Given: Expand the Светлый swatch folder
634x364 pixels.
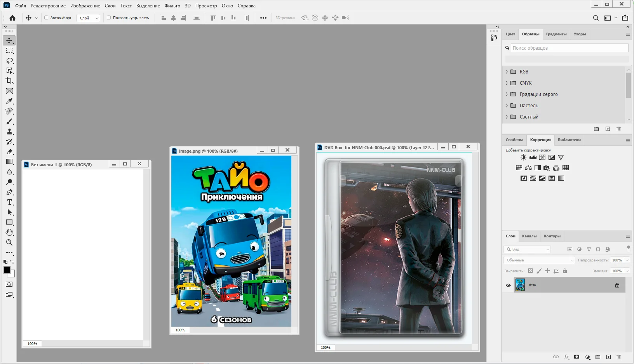Looking at the screenshot, I should point(507,117).
